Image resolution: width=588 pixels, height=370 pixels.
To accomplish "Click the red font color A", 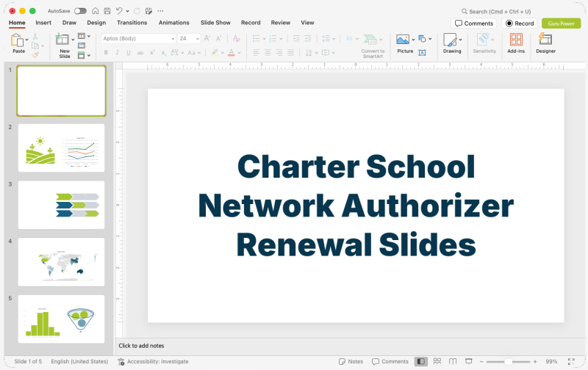I will (232, 53).
